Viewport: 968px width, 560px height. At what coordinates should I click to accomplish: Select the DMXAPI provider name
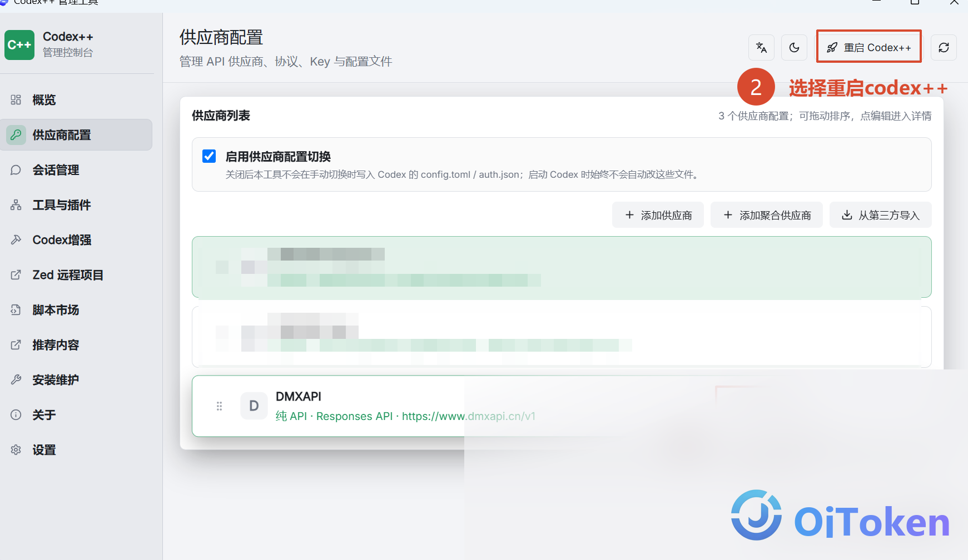(299, 397)
